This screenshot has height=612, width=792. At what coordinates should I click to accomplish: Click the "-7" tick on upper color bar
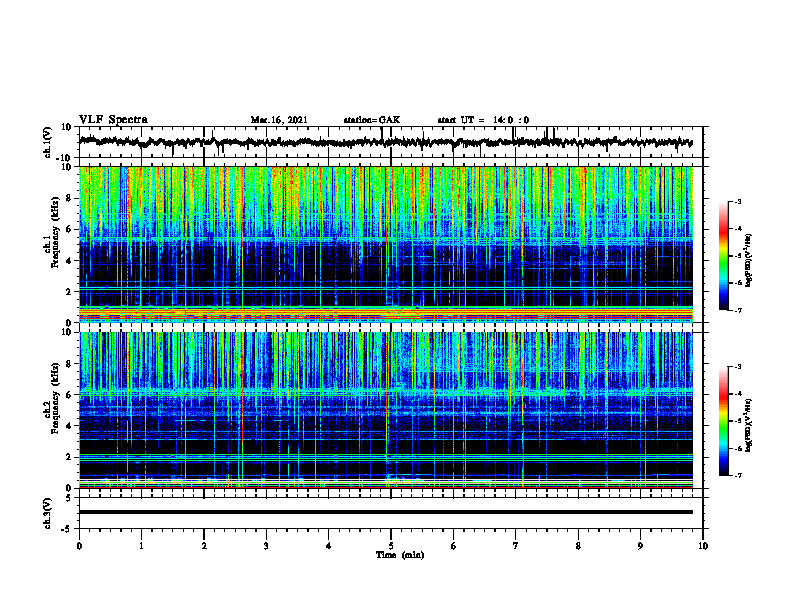(x=738, y=310)
